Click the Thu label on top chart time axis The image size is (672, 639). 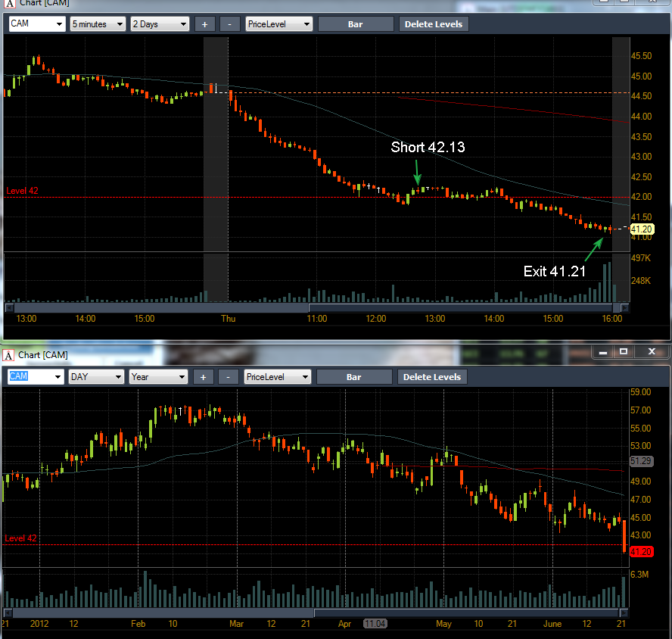[228, 319]
